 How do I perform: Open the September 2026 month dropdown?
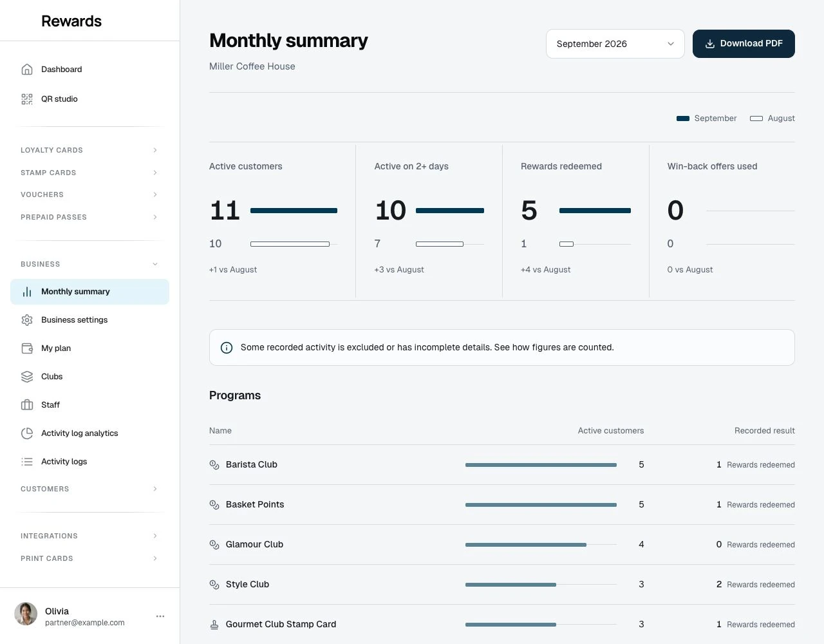tap(615, 44)
